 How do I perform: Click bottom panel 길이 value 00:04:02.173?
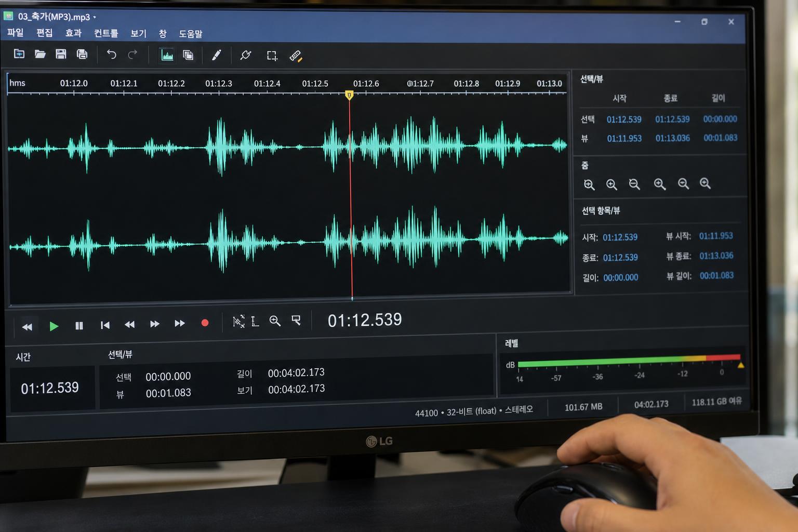pos(296,373)
